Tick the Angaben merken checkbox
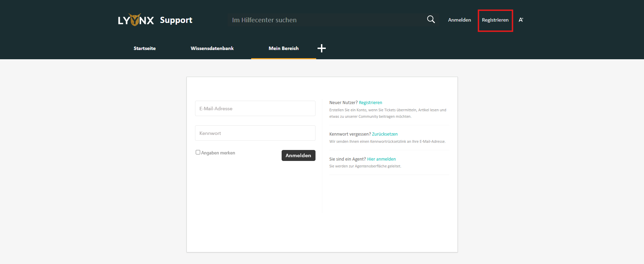This screenshot has height=264, width=644. (x=198, y=152)
